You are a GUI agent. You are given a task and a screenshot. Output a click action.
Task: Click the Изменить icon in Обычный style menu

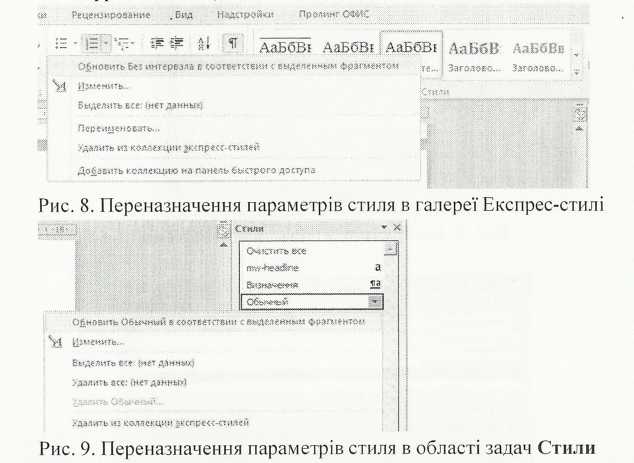pos(55,342)
